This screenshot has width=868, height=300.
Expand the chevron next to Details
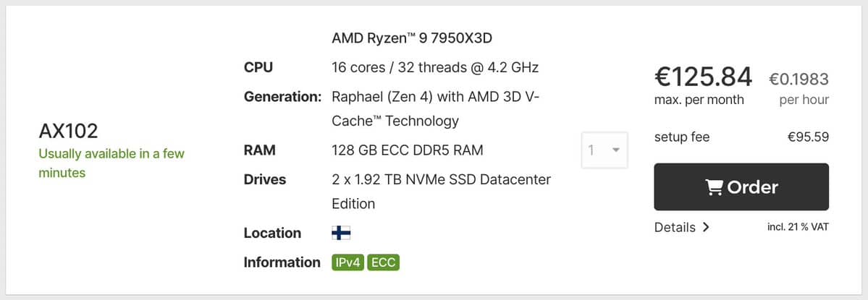click(706, 227)
